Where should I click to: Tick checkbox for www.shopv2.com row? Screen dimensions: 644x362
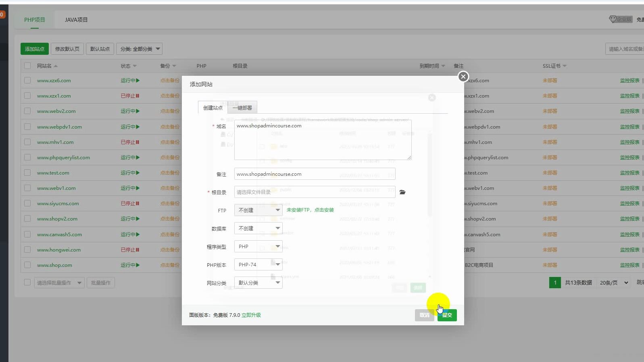click(x=27, y=218)
